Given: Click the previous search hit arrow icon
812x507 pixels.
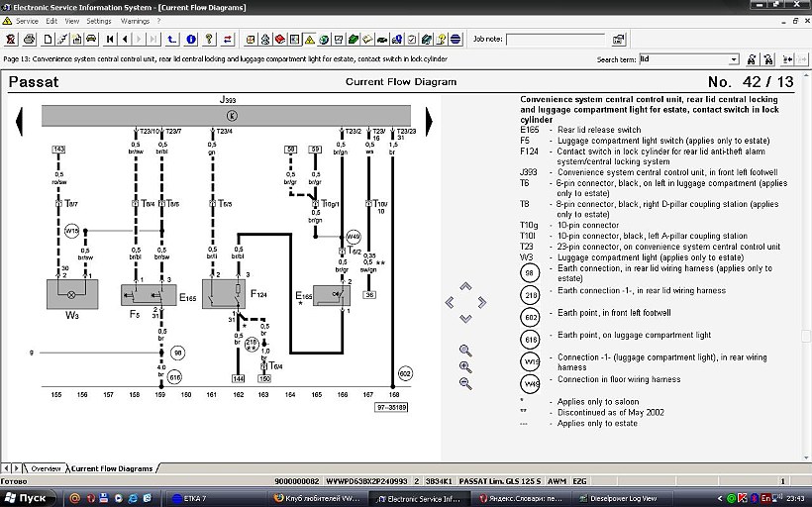Looking at the screenshot, I should [787, 59].
